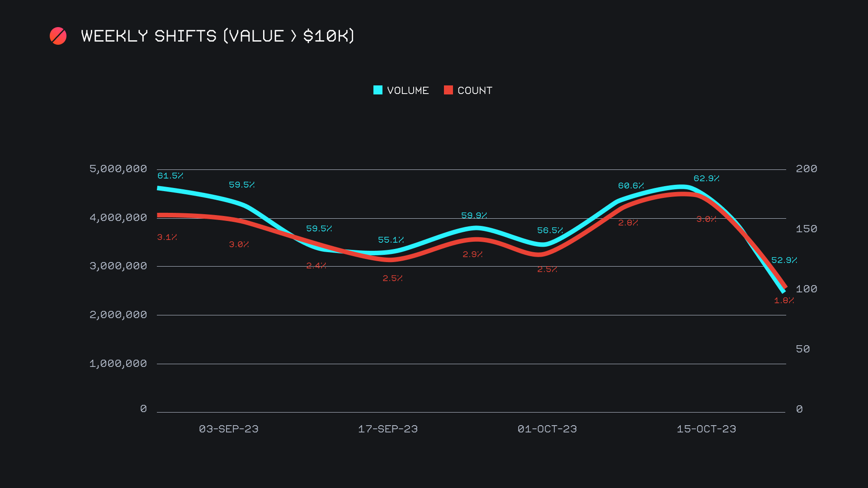Image resolution: width=868 pixels, height=488 pixels.
Task: Click the 1.8% count data label
Action: click(783, 300)
